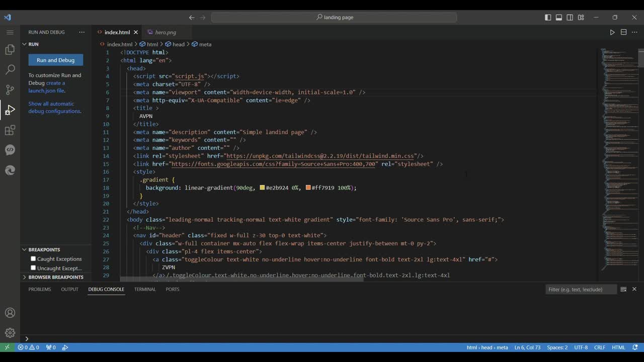Image resolution: width=644 pixels, height=362 pixels.
Task: Enable Caught Exceptions breakpoint checkbox
Action: pyautogui.click(x=33, y=259)
